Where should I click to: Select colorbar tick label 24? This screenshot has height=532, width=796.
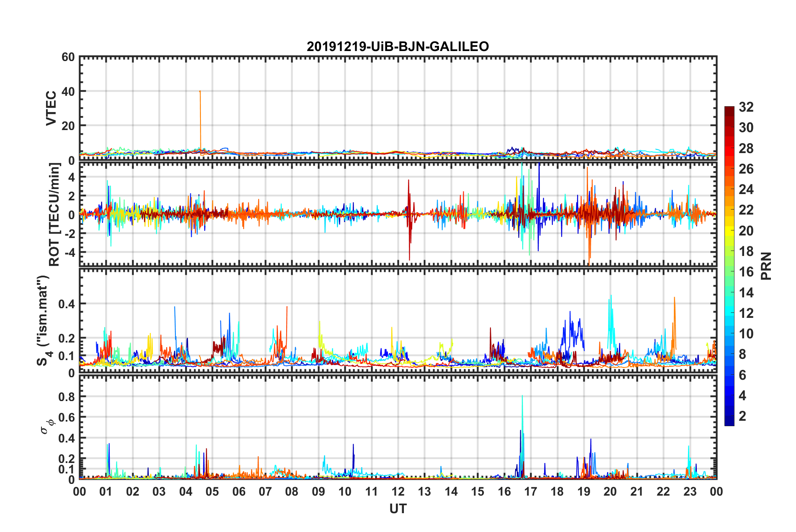pos(746,189)
